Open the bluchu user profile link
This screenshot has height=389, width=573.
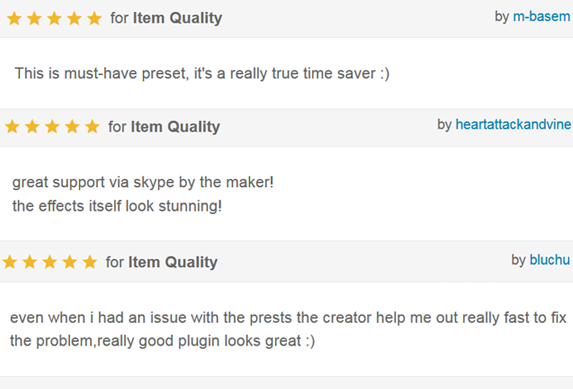click(550, 260)
